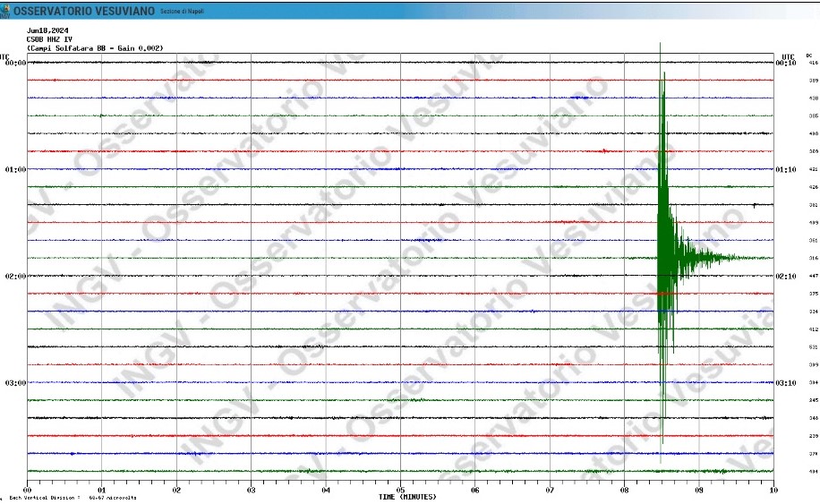The image size is (820, 504).
Task: Click the 00:10 UTC label on right axis
Action: [786, 63]
